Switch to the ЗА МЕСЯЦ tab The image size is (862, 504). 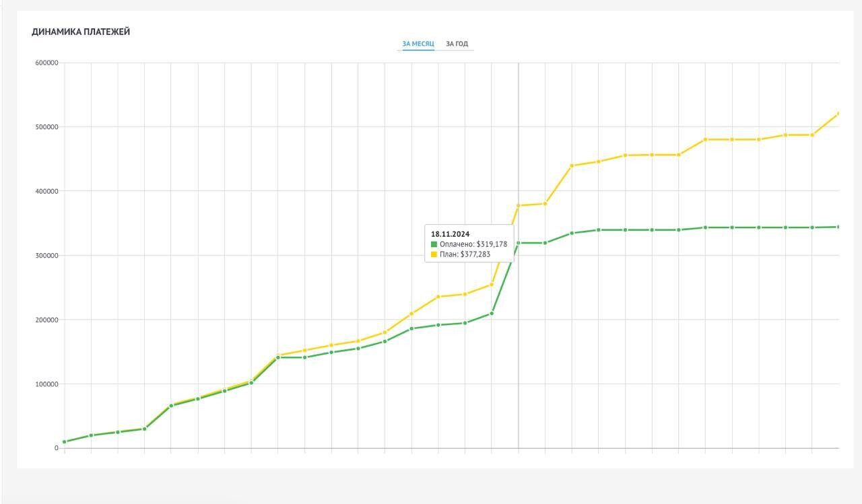point(418,44)
